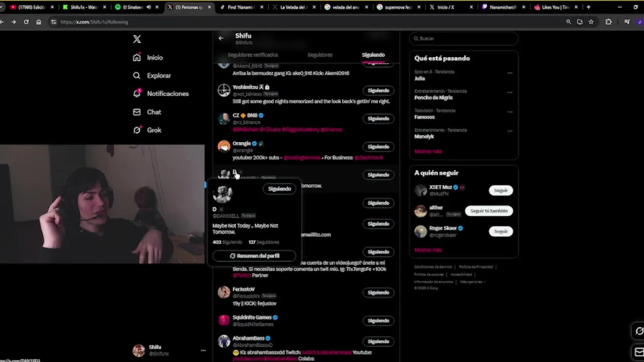The width and height of the screenshot is (644, 362).
Task: Open the Grok floating icon at bottom right
Action: [x=639, y=331]
